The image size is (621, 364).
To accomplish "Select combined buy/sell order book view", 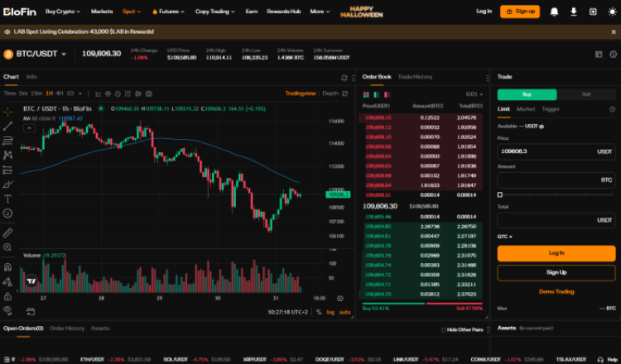I will coord(366,94).
